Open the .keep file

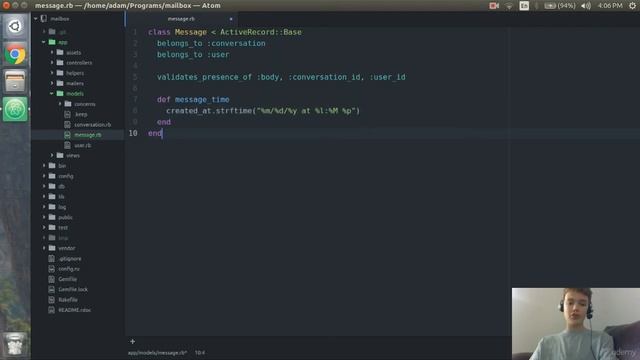(81, 114)
